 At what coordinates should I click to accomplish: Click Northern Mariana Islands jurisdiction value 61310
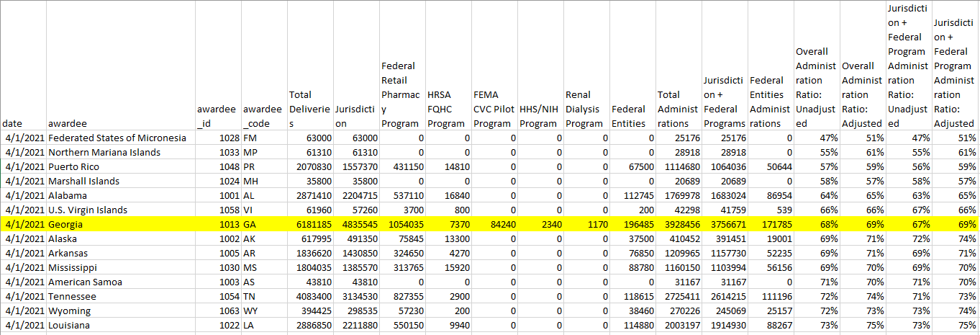[355, 152]
